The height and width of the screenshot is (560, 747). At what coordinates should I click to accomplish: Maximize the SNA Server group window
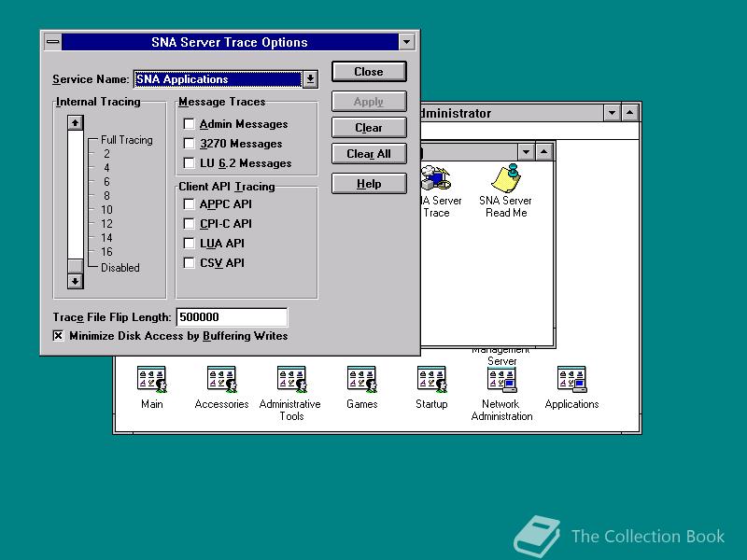[543, 152]
